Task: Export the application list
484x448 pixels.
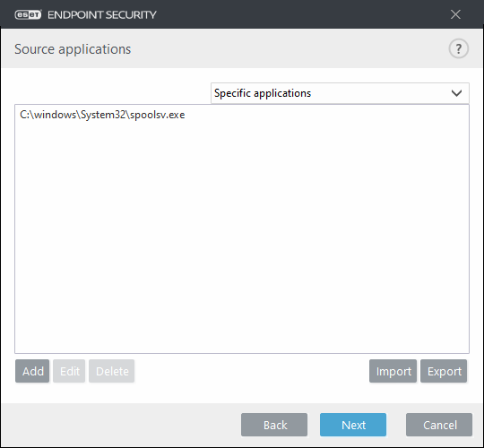Action: (x=444, y=371)
